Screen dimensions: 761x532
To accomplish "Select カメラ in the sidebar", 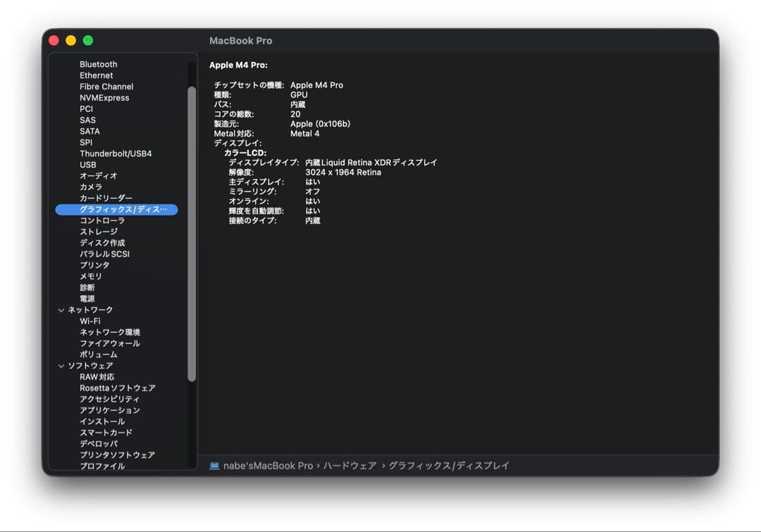I will click(91, 187).
